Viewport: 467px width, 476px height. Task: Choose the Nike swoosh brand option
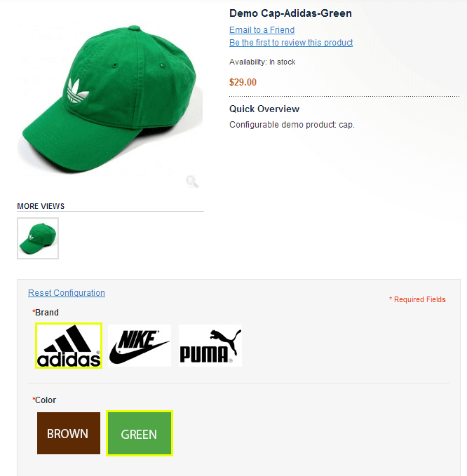click(x=140, y=346)
